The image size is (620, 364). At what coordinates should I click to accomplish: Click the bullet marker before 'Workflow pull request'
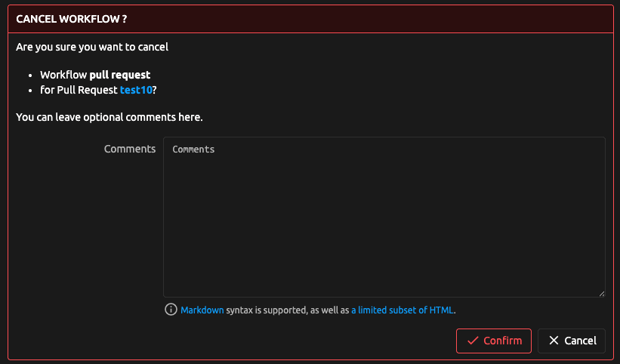[x=30, y=76]
